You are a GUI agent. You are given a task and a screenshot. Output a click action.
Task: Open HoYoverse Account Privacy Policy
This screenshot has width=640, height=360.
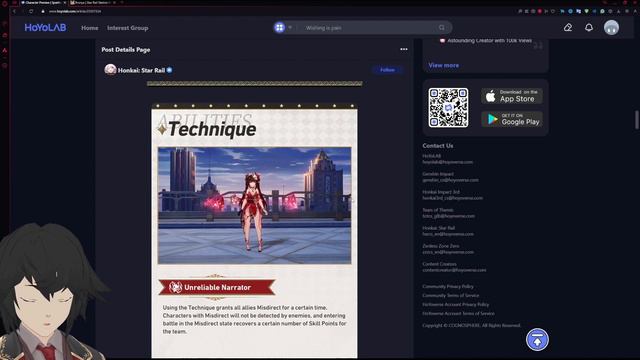[456, 304]
